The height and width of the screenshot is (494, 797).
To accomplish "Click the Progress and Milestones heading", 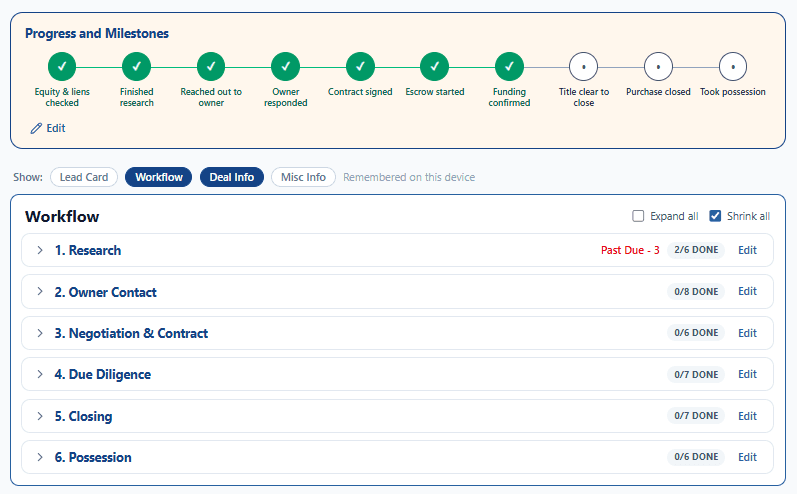I will tap(97, 34).
